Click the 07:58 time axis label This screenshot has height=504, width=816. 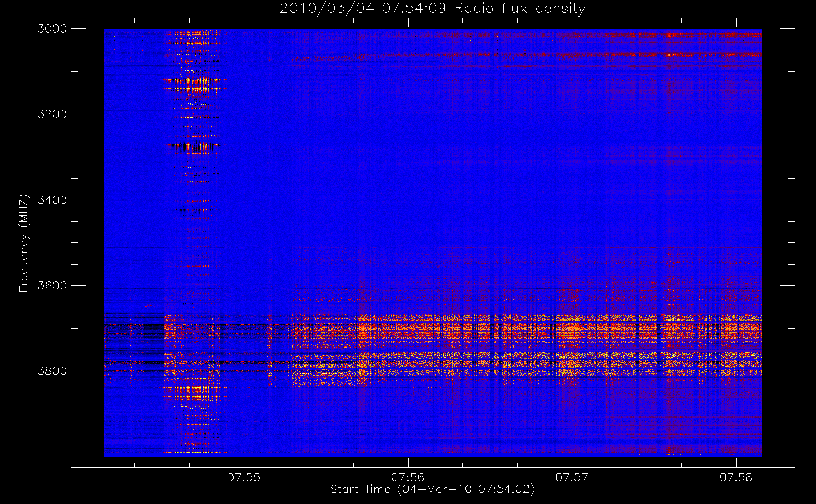(736, 477)
